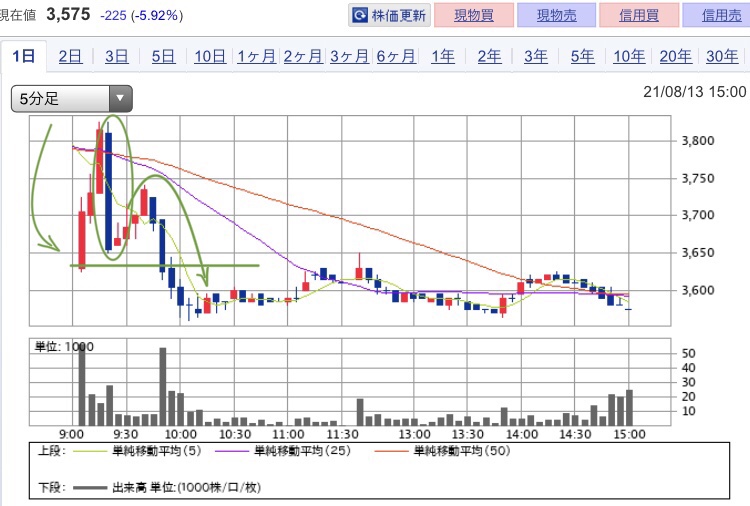Click the current price value 3,575
750x506 pixels.
click(68, 14)
